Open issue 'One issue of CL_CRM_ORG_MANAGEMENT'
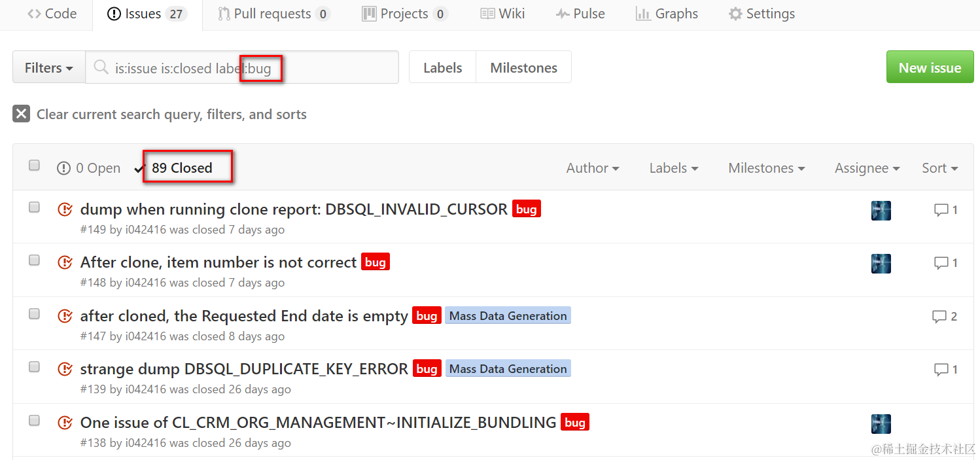Viewport: 980px width, 460px height. 318,423
